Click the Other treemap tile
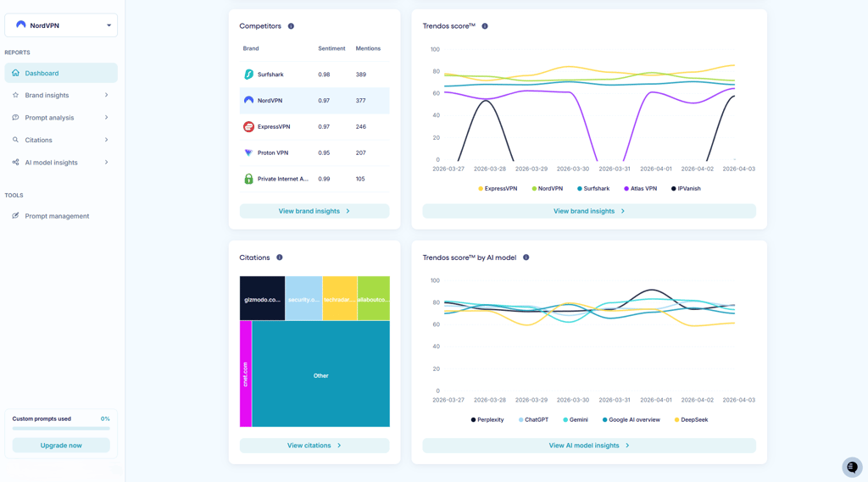Image resolution: width=868 pixels, height=482 pixels. pyautogui.click(x=321, y=374)
